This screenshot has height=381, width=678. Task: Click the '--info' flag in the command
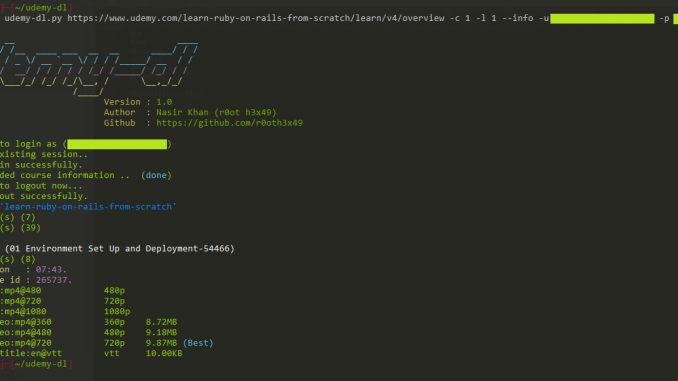coord(518,18)
